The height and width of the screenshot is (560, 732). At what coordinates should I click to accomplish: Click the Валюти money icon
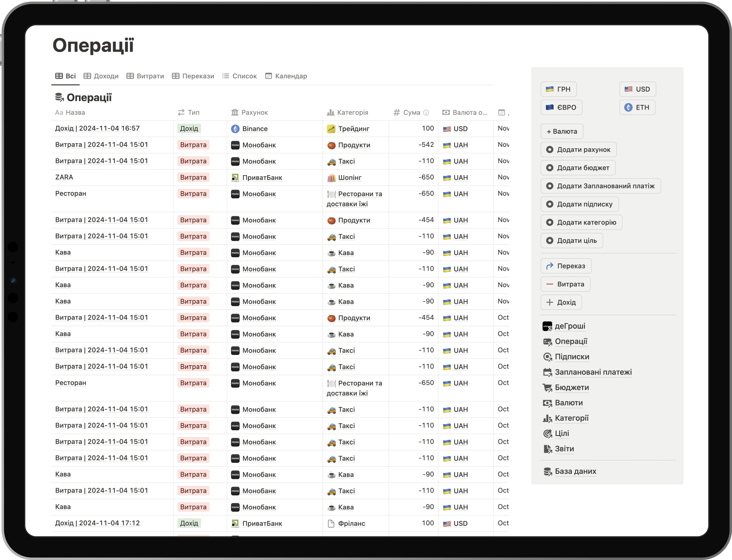547,403
